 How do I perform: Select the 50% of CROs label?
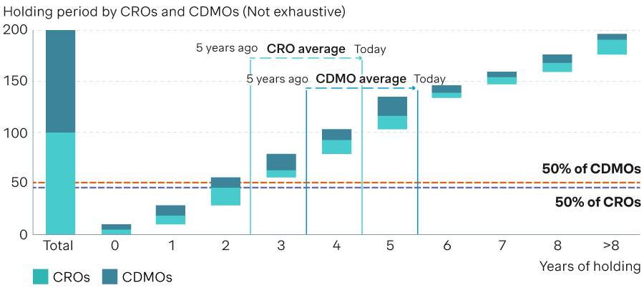(x=598, y=202)
